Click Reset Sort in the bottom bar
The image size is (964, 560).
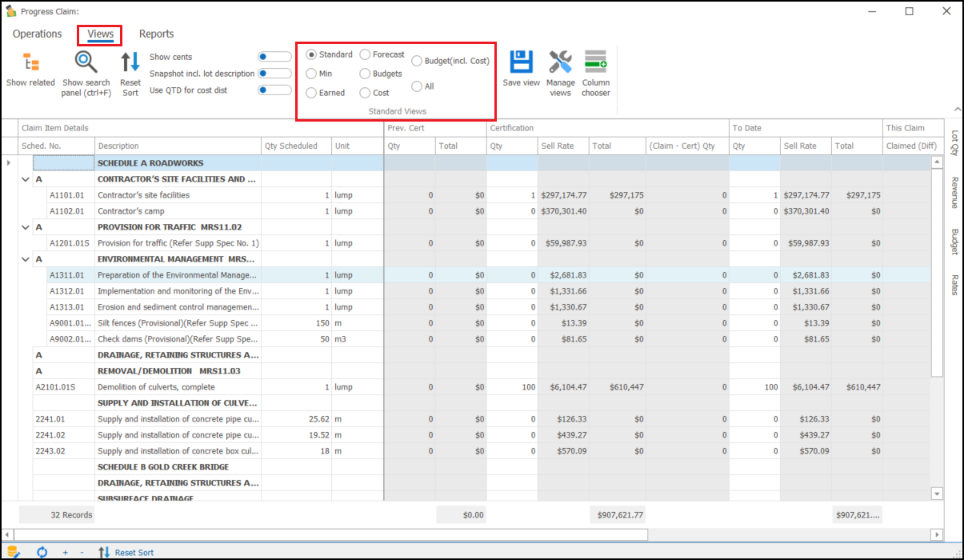(x=126, y=552)
